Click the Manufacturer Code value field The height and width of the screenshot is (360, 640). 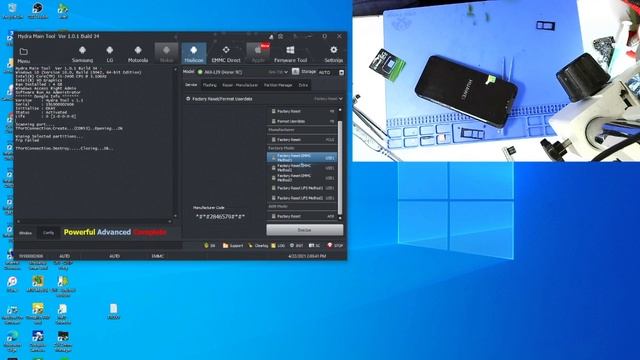point(220,216)
